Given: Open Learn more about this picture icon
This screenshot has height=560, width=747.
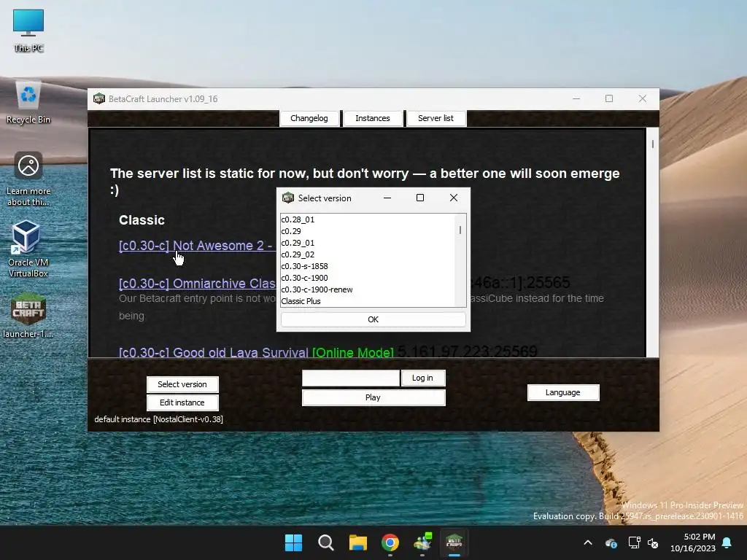Looking at the screenshot, I should (28, 179).
